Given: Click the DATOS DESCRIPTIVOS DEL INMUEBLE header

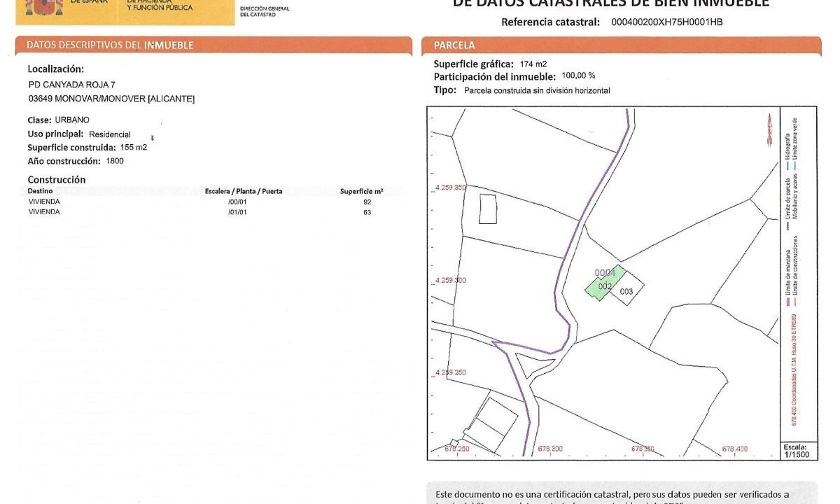Looking at the screenshot, I should coord(213,45).
